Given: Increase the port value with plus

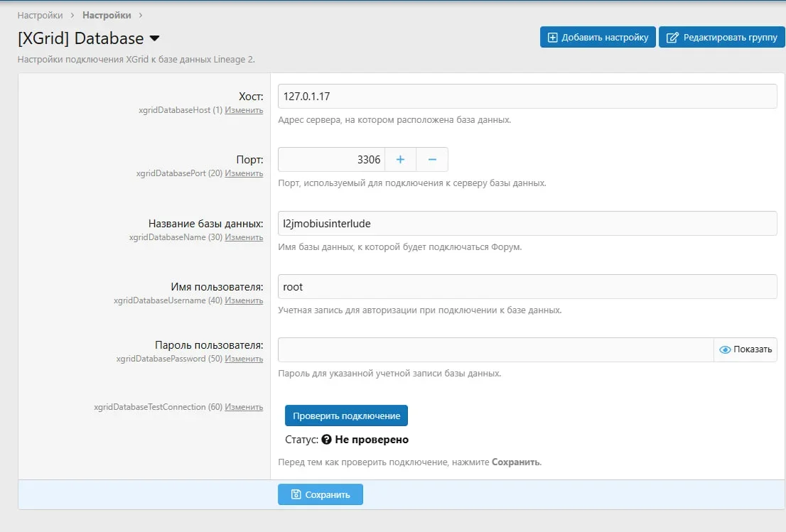Looking at the screenshot, I should [401, 160].
